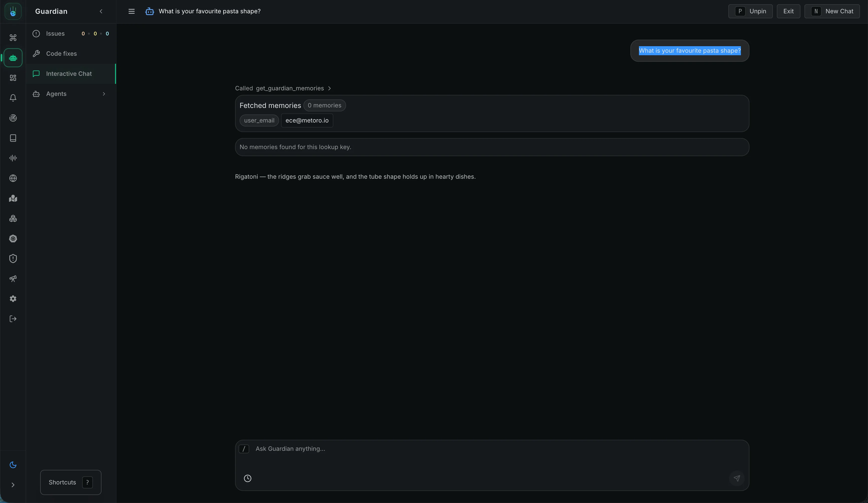868x503 pixels.
Task: Toggle dark mode moon icon
Action: [x=13, y=465]
